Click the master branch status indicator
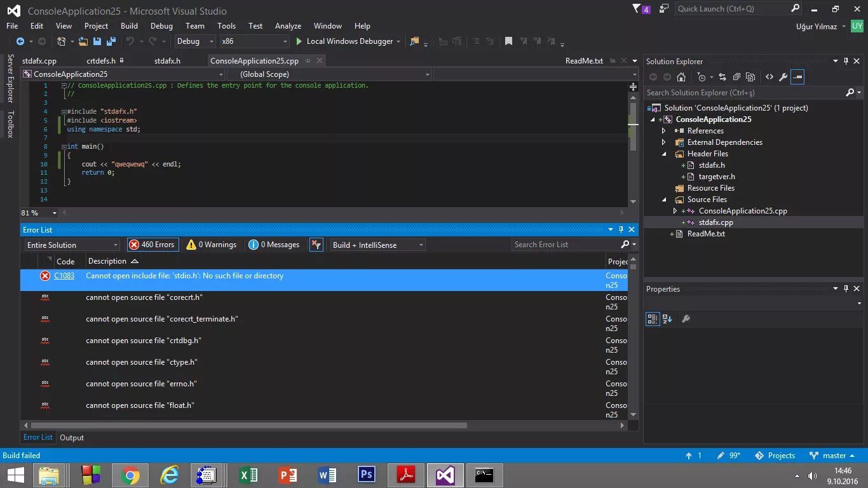Image resolution: width=868 pixels, height=488 pixels. pos(833,456)
